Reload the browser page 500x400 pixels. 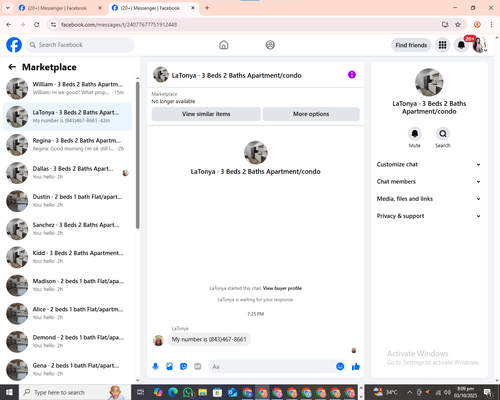tap(37, 24)
